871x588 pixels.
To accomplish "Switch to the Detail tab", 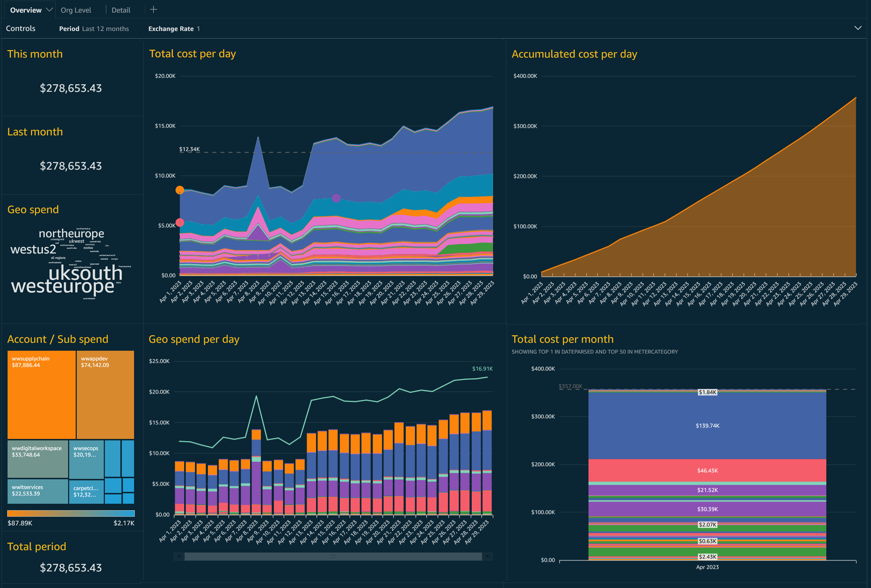I will [121, 10].
